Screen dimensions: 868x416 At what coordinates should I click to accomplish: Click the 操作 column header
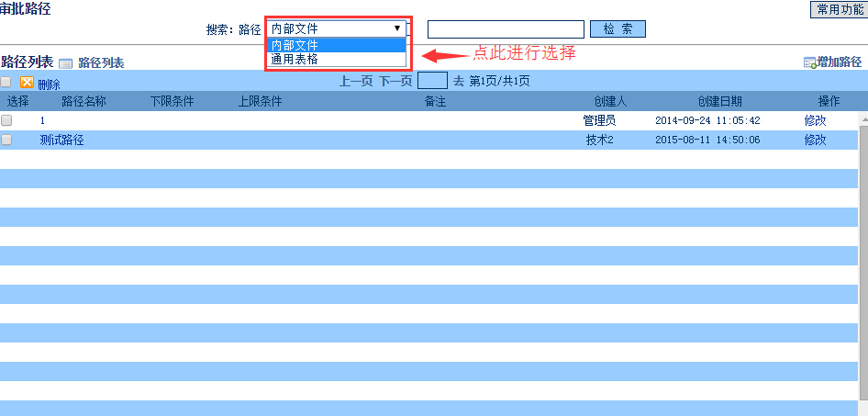click(829, 101)
